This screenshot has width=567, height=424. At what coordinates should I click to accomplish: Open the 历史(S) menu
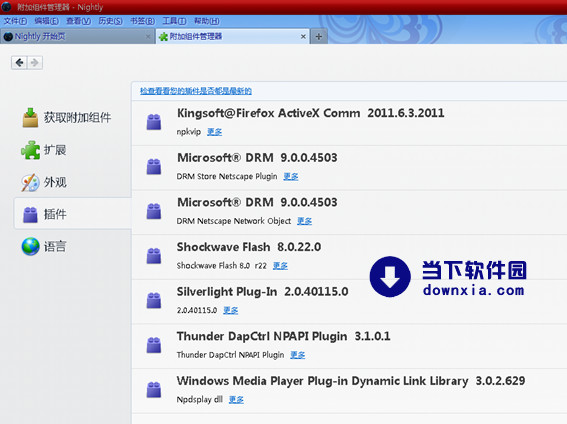[x=110, y=21]
